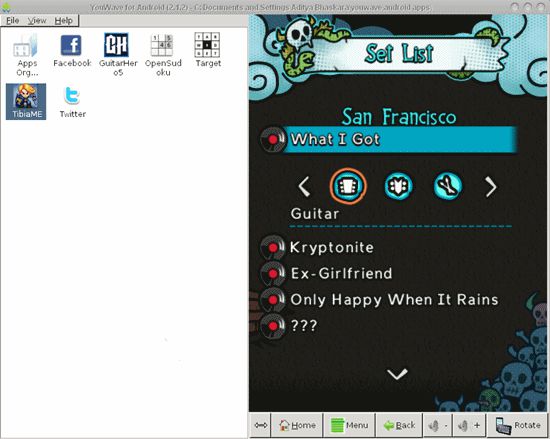This screenshot has height=439, width=550.
Task: Select the song Ex-Girlfriend
Action: (x=341, y=273)
